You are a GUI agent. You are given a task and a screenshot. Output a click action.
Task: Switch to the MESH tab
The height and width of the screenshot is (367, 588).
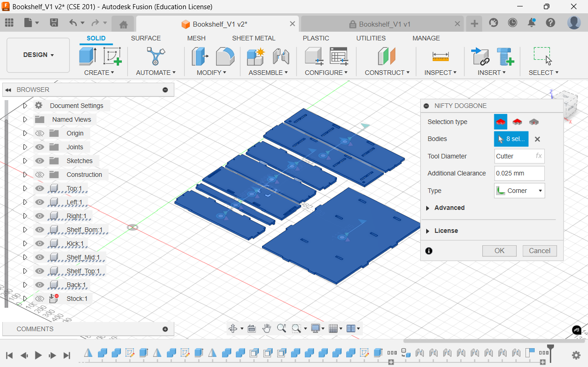tap(196, 38)
